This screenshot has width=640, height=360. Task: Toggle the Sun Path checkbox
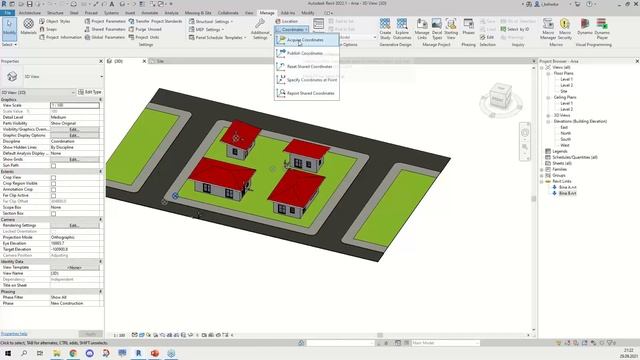(53, 166)
